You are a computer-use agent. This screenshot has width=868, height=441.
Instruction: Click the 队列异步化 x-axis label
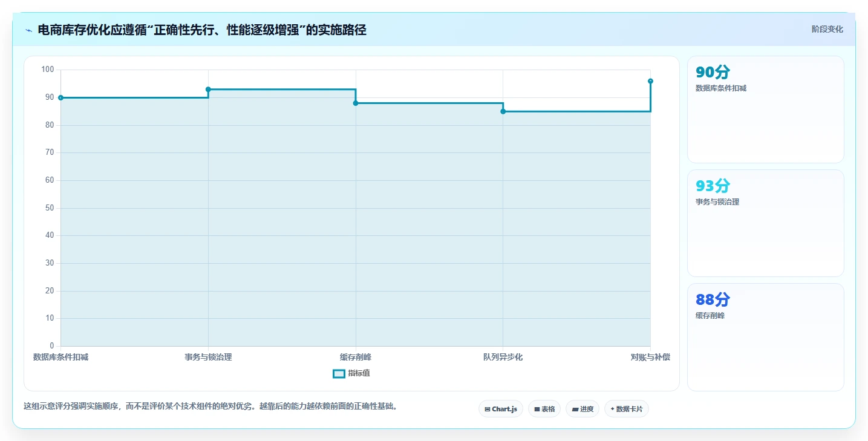503,358
